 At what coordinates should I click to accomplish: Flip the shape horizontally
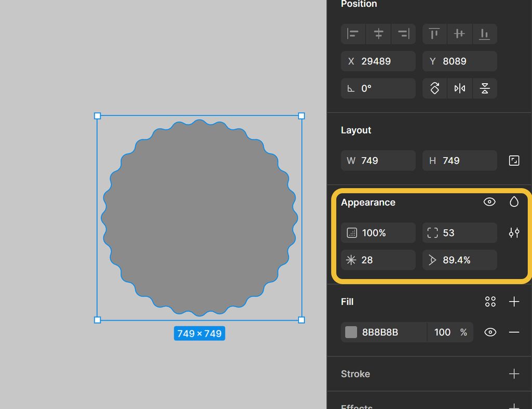click(460, 88)
